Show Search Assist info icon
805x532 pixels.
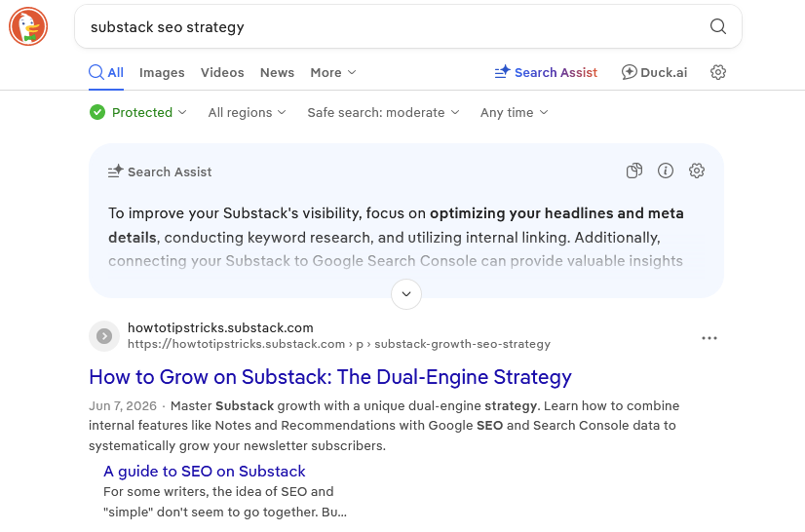pyautogui.click(x=666, y=171)
